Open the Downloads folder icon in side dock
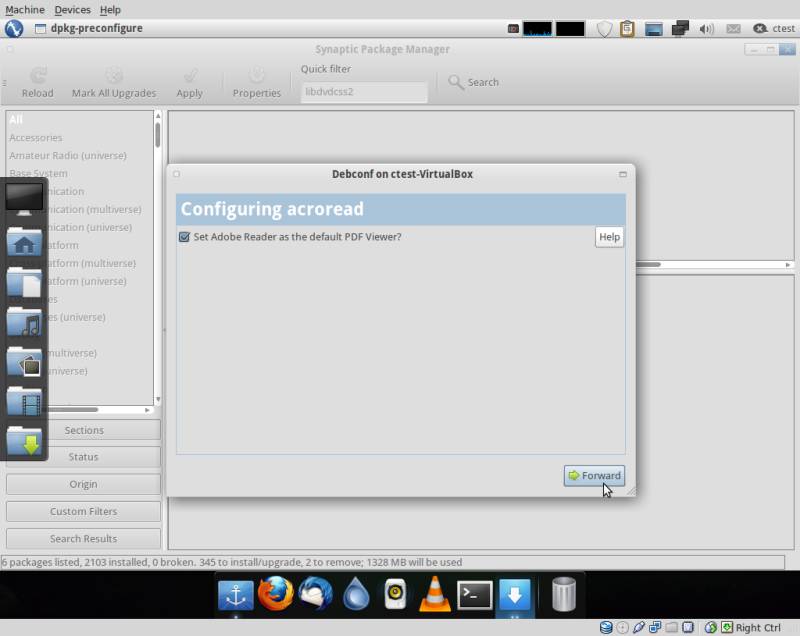800x636 pixels. [x=24, y=441]
